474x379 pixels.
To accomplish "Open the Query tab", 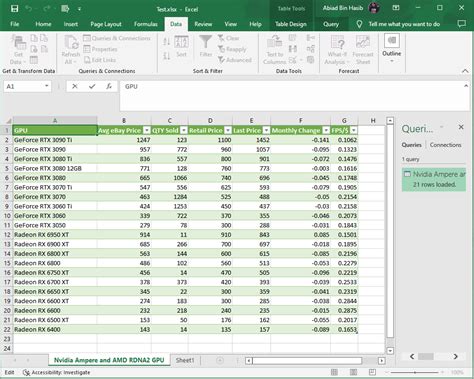I will (x=331, y=24).
